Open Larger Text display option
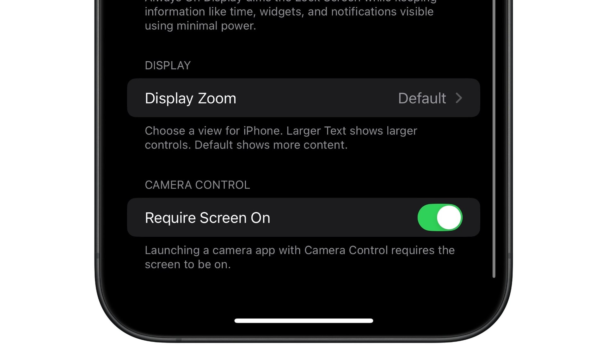 [x=303, y=98]
